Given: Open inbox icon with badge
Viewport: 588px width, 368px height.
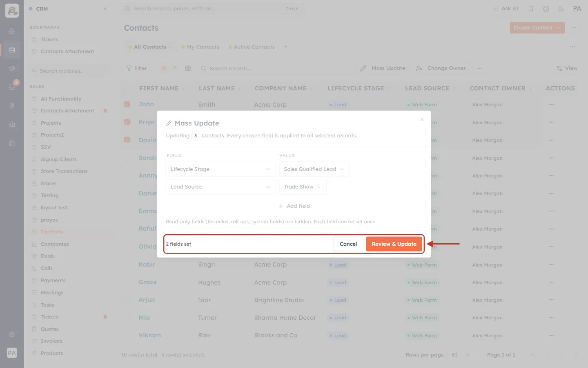Looking at the screenshot, I should (x=12, y=87).
